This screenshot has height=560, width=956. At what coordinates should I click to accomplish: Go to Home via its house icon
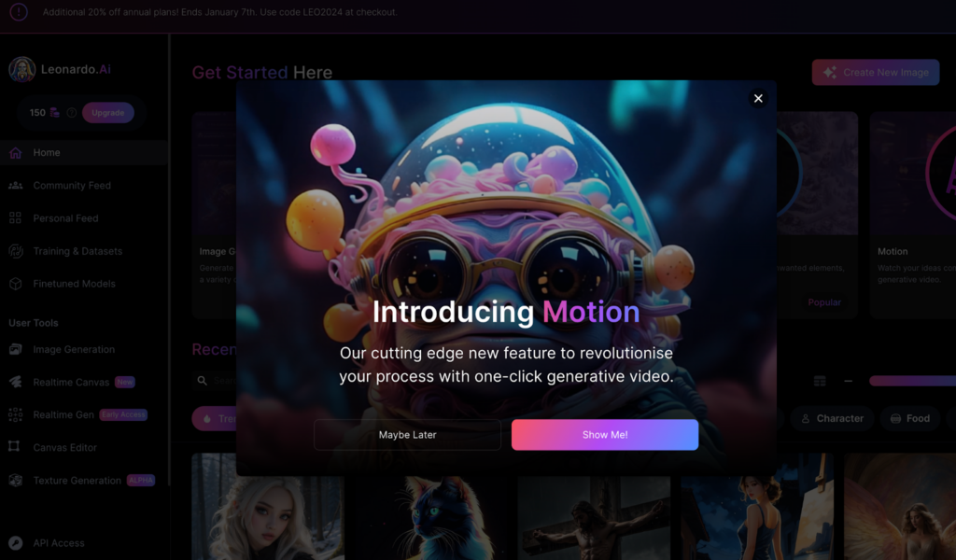point(15,152)
